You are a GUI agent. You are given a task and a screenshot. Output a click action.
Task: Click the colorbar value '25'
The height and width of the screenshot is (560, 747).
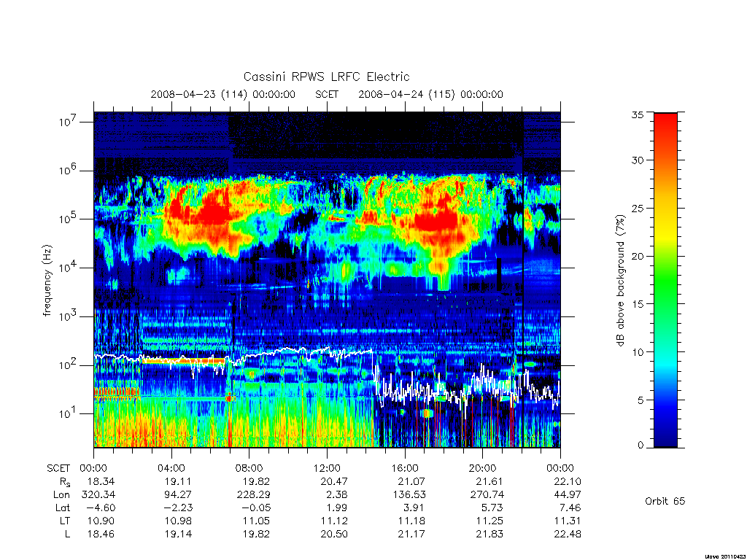point(637,208)
